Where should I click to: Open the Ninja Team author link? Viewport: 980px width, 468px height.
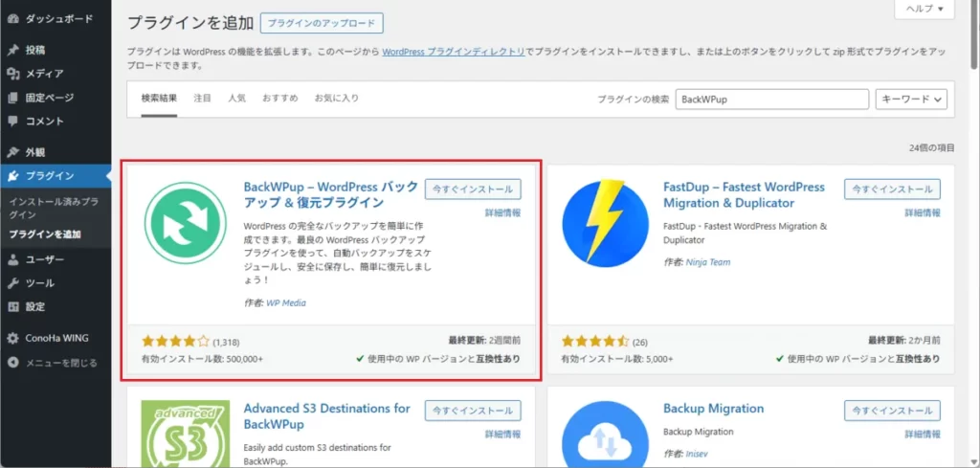[707, 262]
